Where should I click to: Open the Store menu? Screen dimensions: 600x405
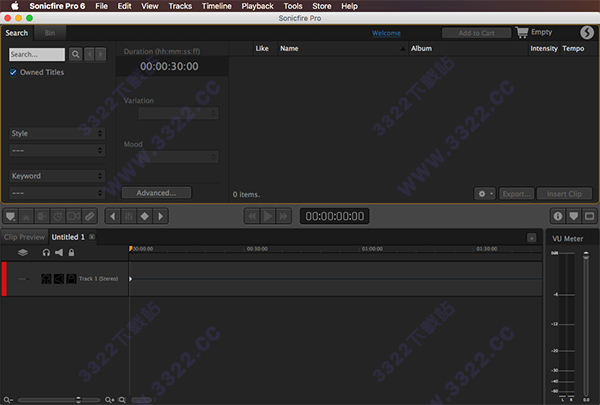(322, 6)
